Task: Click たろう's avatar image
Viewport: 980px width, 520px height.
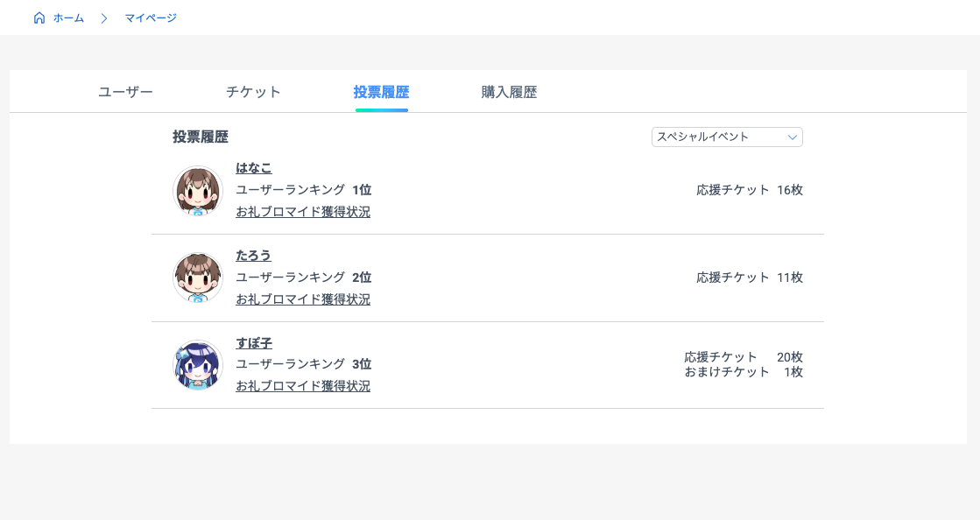Action: point(198,278)
